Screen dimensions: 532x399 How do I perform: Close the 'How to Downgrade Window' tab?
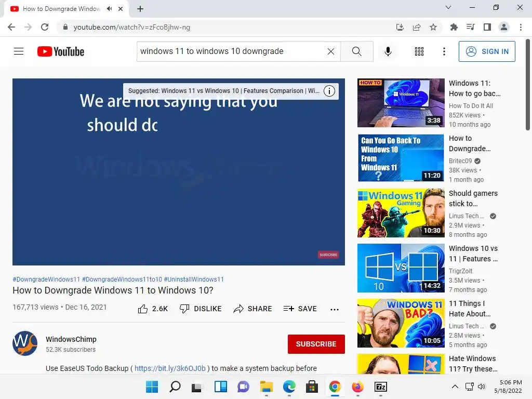(121, 9)
